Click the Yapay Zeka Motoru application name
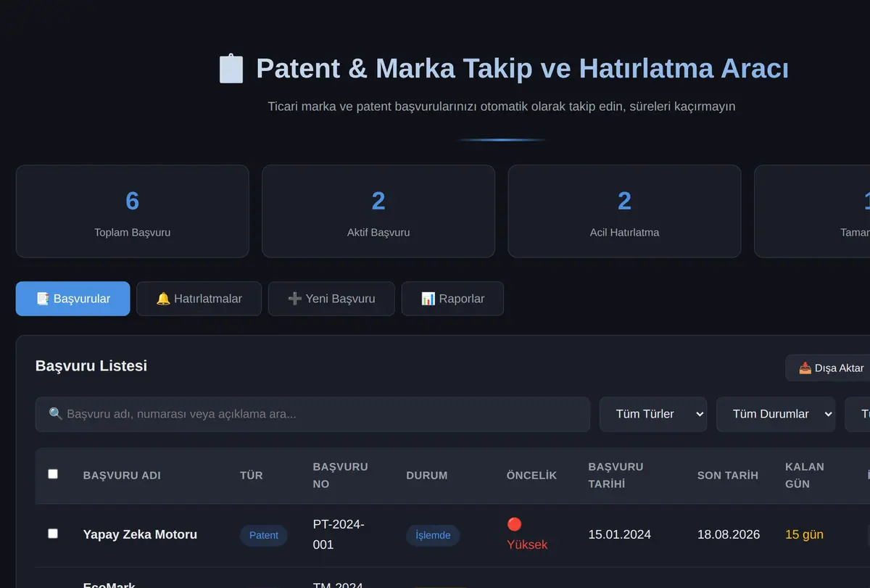The image size is (870, 588). [x=140, y=534]
